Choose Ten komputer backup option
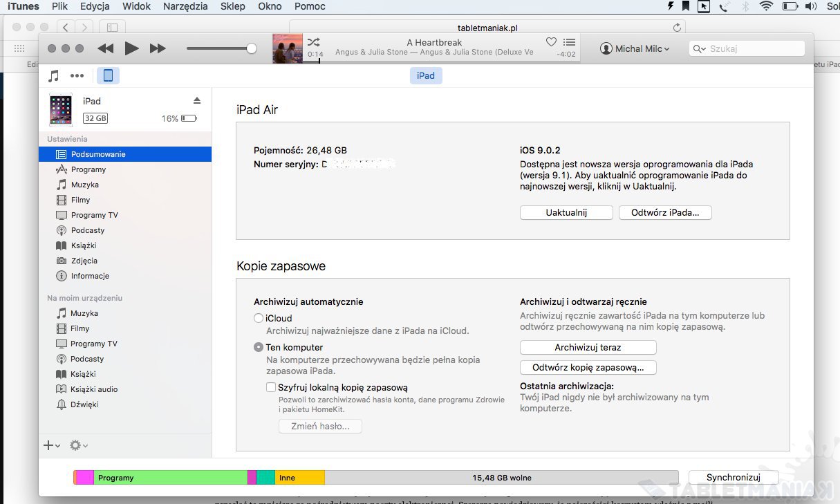Image resolution: width=840 pixels, height=504 pixels. tap(259, 348)
